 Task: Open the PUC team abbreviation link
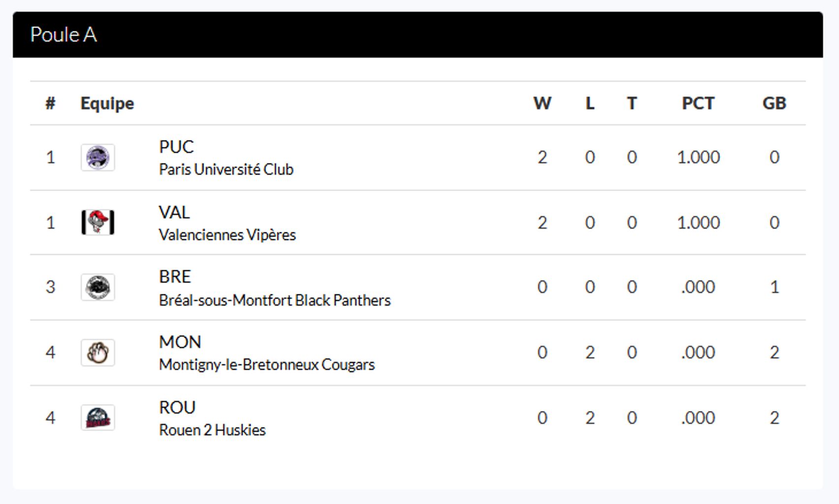[176, 147]
